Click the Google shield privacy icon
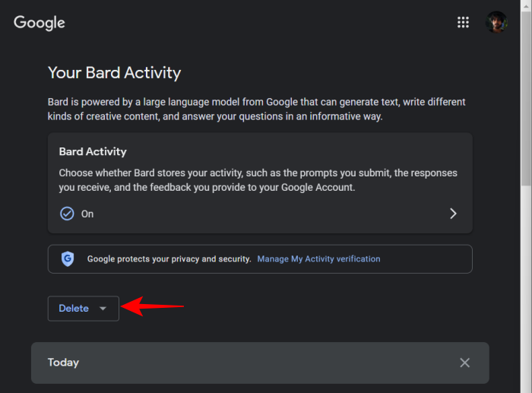Screen dimensions: 532x393 (68, 259)
